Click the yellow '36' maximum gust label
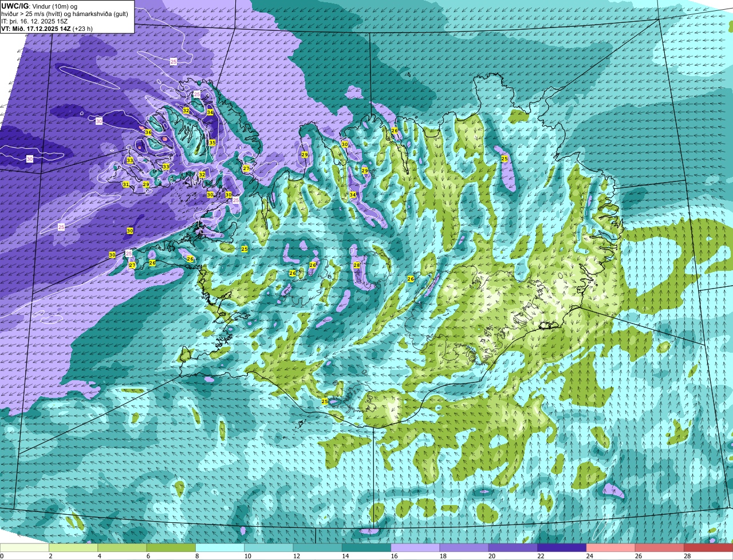Image resolution: width=733 pixels, height=560 pixels. click(148, 132)
